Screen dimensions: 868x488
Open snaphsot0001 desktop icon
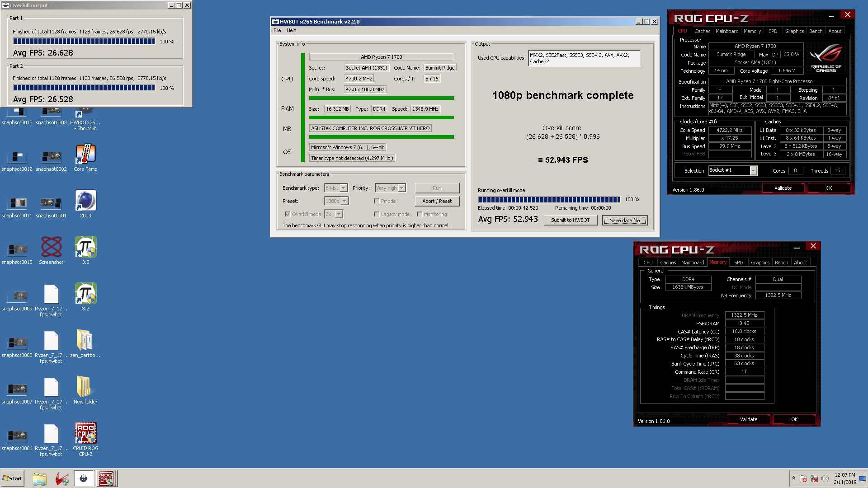tap(51, 207)
